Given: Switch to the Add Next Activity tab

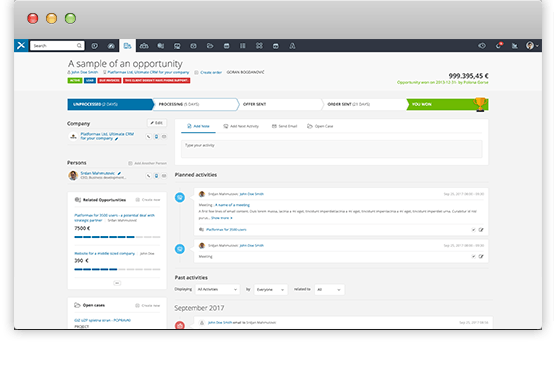Looking at the screenshot, I should (241, 126).
